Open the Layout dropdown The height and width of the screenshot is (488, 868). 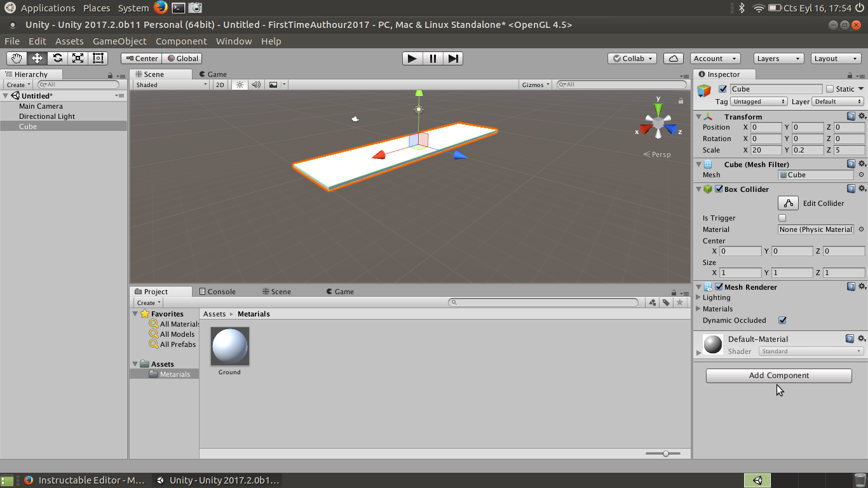(x=836, y=58)
